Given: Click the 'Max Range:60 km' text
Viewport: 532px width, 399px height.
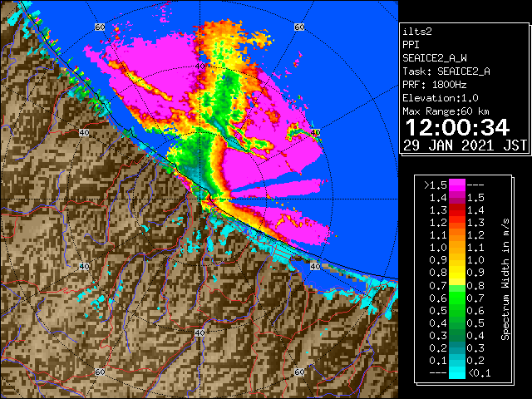Looking at the screenshot, I should pos(446,111).
